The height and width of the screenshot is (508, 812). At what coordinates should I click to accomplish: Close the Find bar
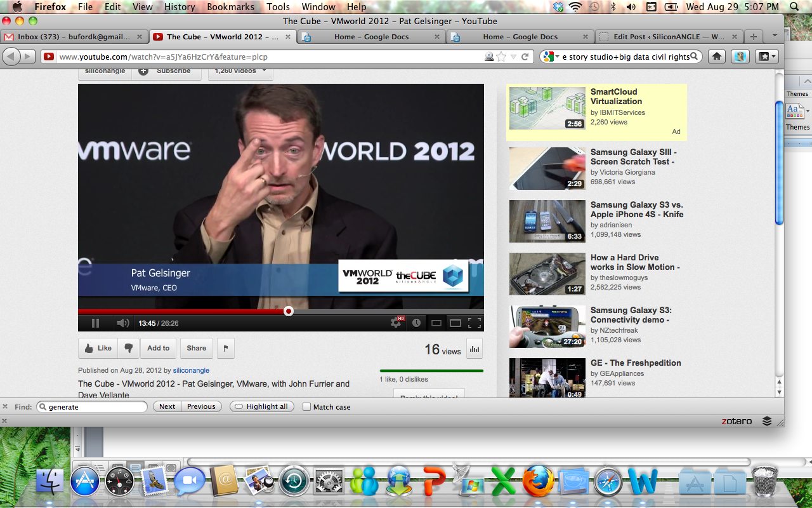tap(5, 406)
